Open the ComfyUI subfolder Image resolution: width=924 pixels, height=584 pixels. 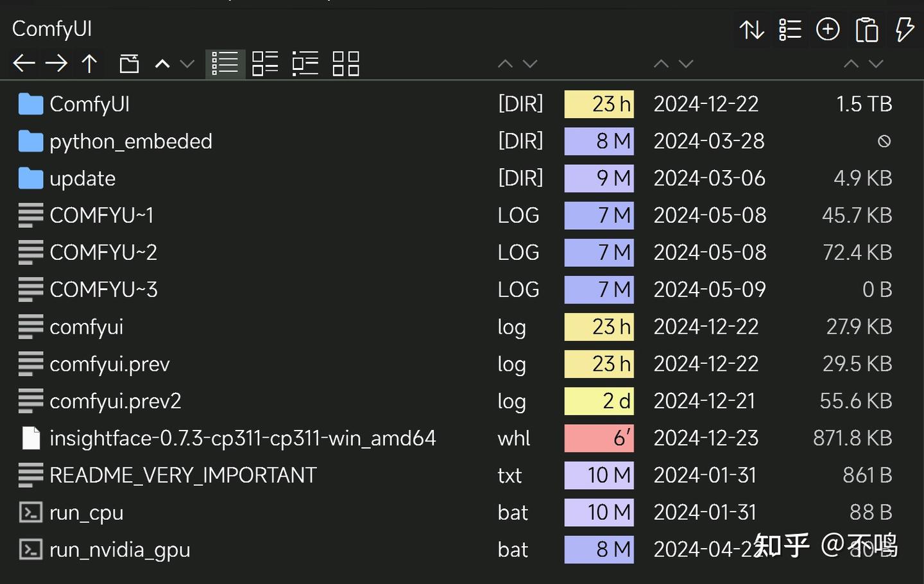(x=90, y=103)
